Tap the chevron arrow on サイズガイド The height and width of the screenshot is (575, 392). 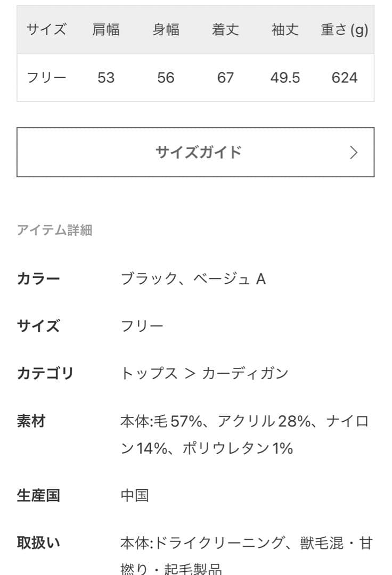point(354,153)
